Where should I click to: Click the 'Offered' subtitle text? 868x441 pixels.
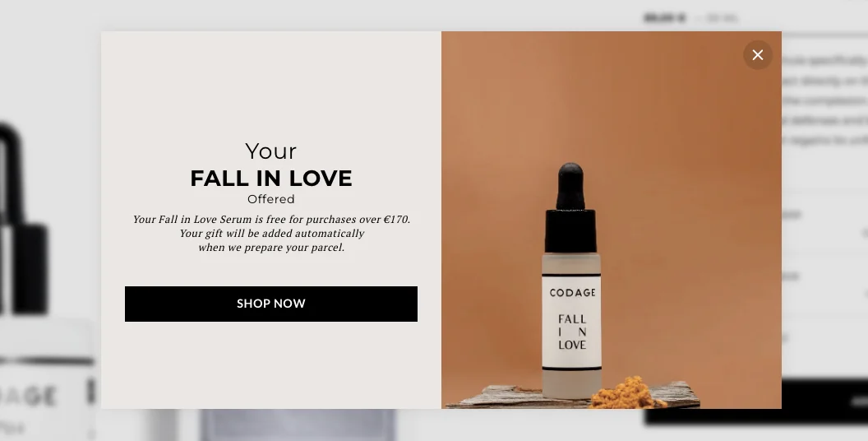pyautogui.click(x=270, y=199)
